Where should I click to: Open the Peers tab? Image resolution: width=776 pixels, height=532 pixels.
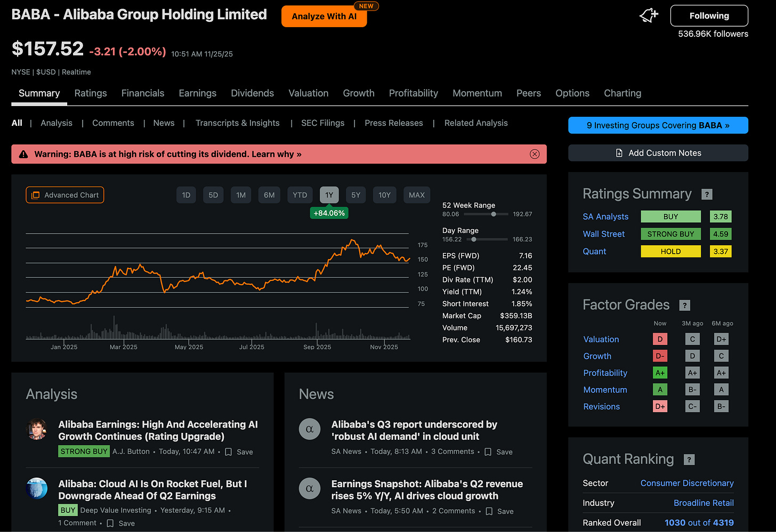[x=529, y=93]
